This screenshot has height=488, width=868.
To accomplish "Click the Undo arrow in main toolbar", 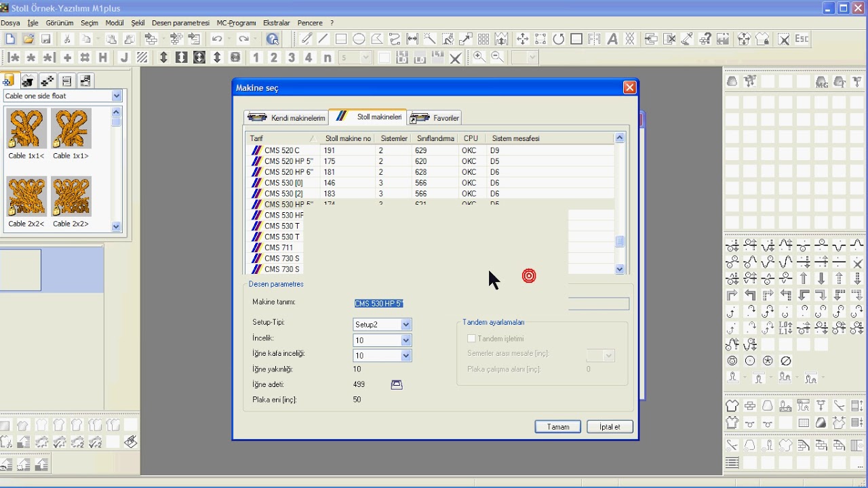I will (x=217, y=39).
